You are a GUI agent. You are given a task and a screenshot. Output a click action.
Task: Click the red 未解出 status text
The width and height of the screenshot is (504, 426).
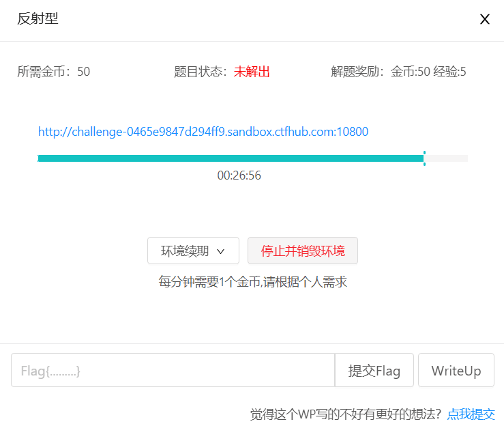[x=252, y=72]
